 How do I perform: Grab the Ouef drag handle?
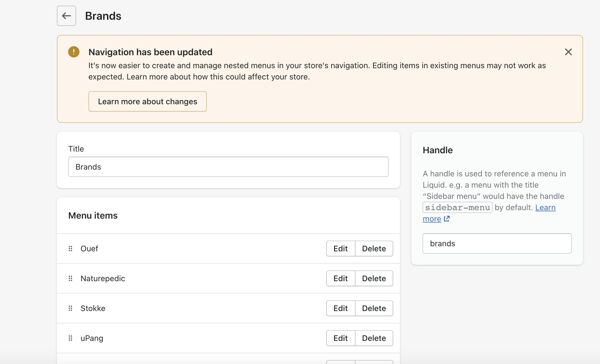(70, 248)
